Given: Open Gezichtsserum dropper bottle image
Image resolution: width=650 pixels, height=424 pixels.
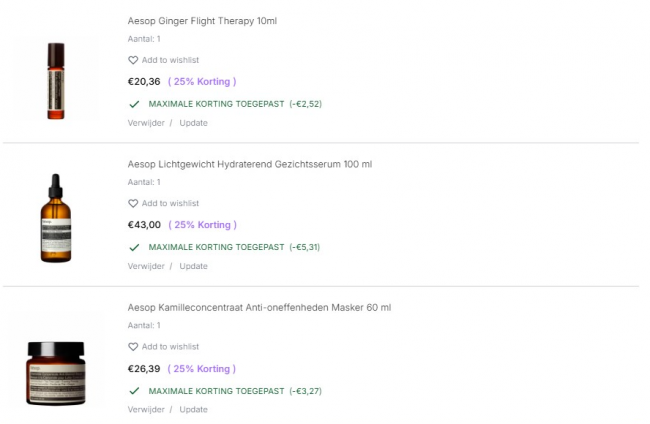Looking at the screenshot, I should (55, 218).
